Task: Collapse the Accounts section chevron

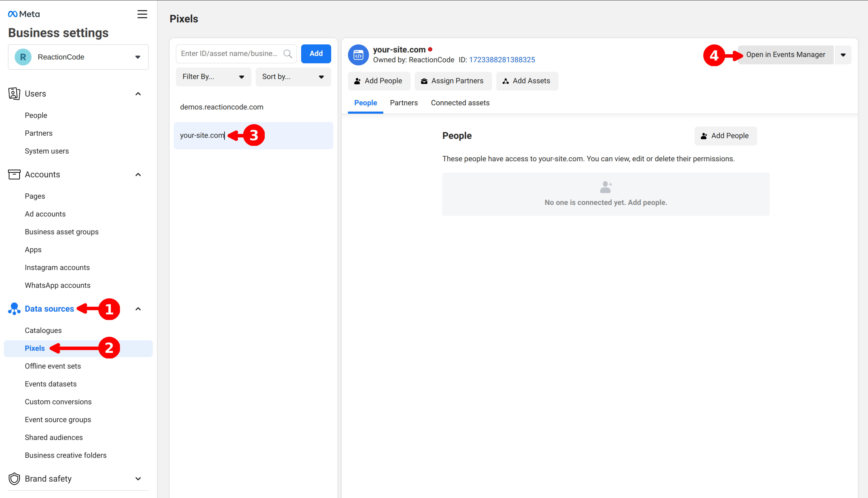Action: pos(138,175)
